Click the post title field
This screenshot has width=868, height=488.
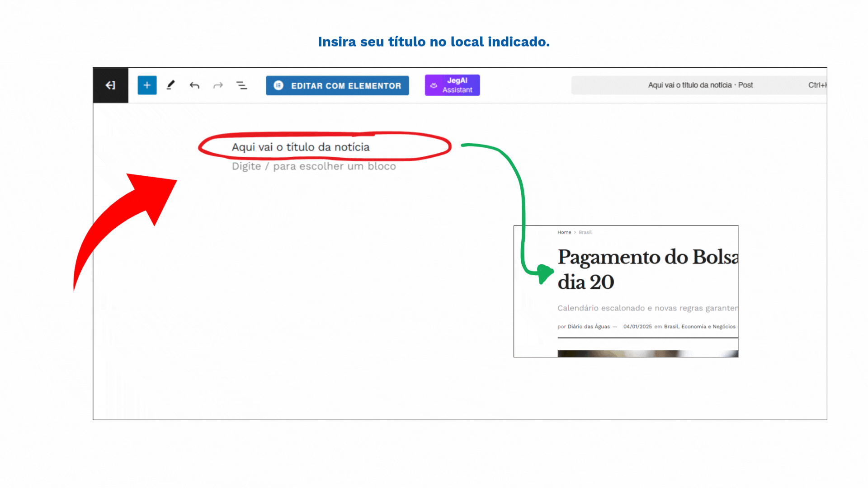click(x=301, y=147)
